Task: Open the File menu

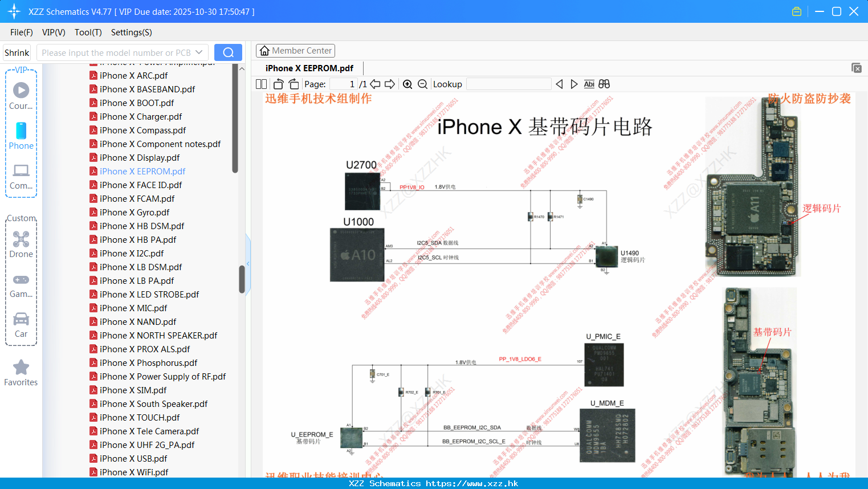Action: pyautogui.click(x=22, y=32)
